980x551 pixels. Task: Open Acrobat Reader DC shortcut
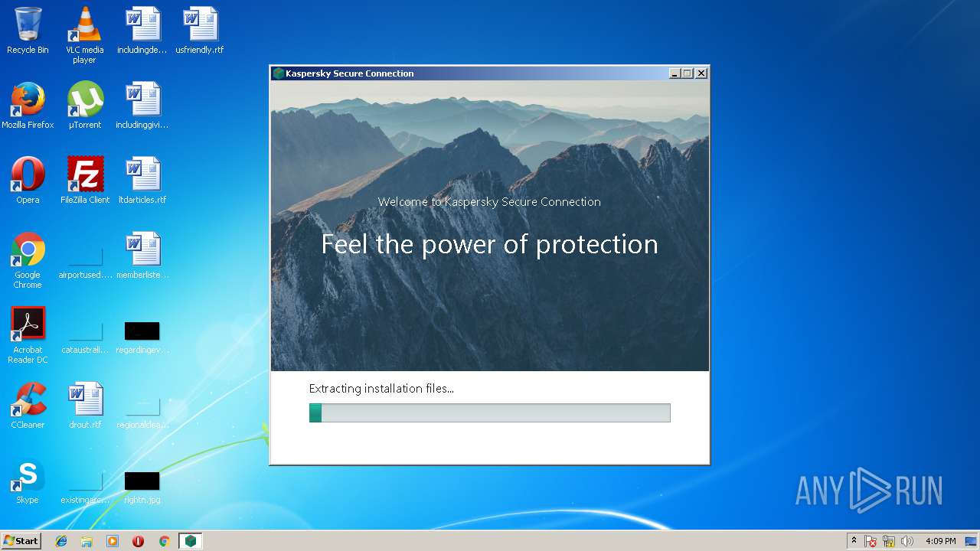coord(28,335)
